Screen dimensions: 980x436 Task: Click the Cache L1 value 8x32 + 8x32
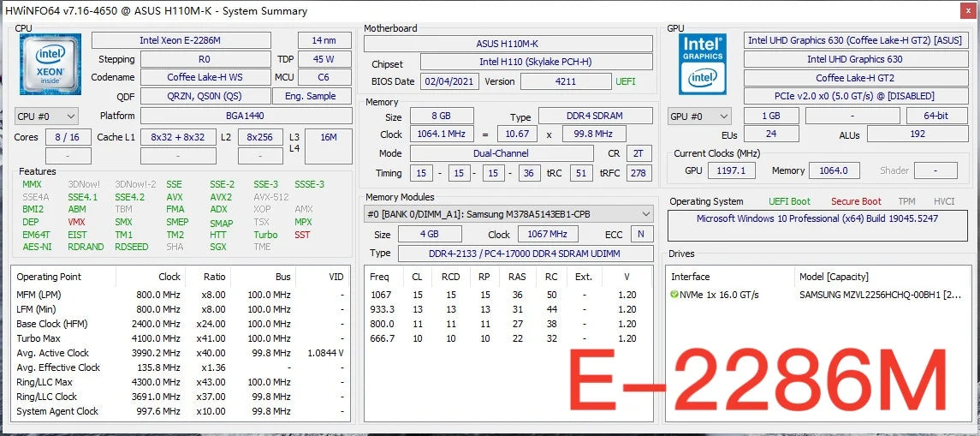(x=178, y=137)
